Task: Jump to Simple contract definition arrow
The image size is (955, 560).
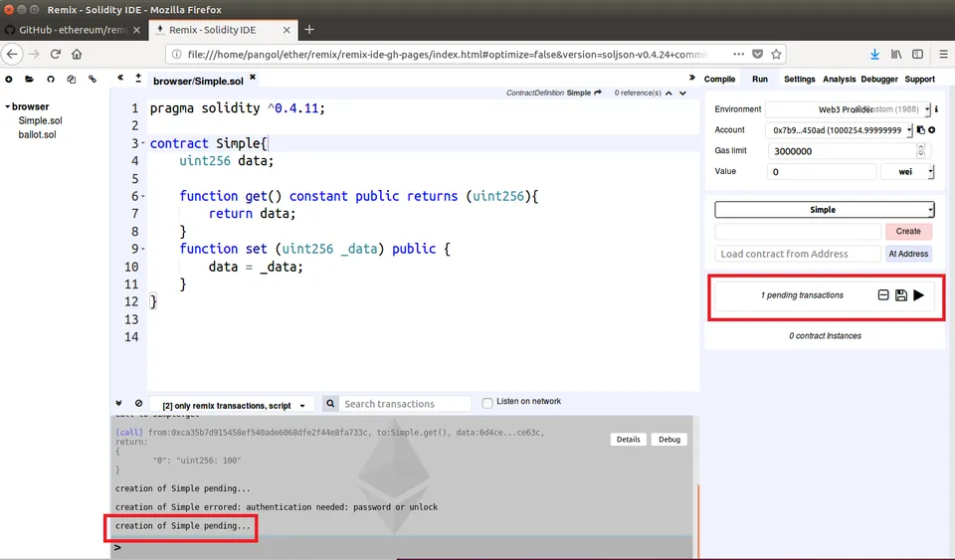Action: tap(598, 93)
